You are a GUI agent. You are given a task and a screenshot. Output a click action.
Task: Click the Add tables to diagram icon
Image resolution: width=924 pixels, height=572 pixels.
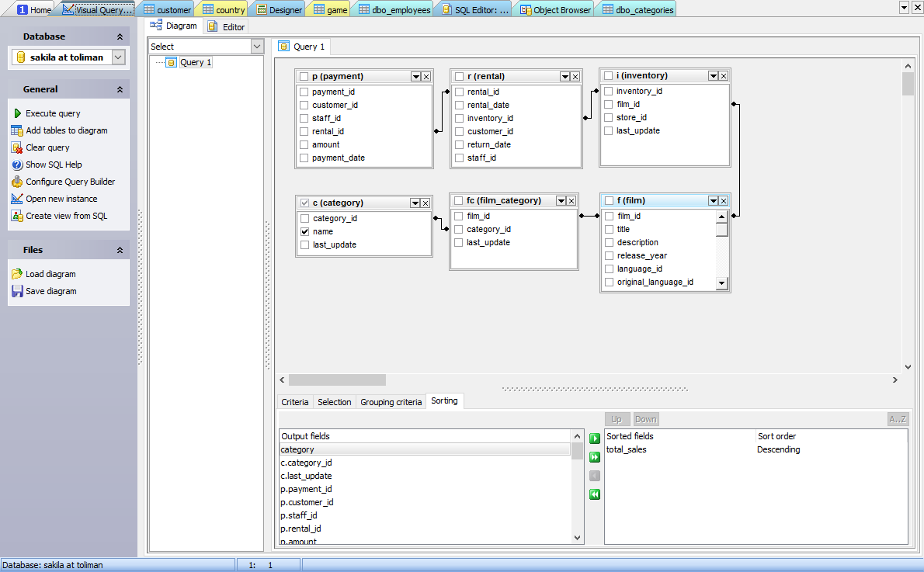17,130
